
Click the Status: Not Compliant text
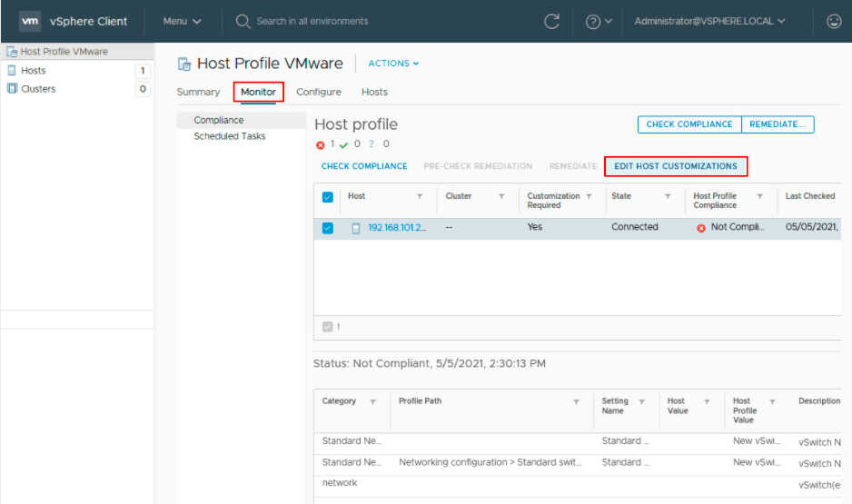click(x=430, y=363)
